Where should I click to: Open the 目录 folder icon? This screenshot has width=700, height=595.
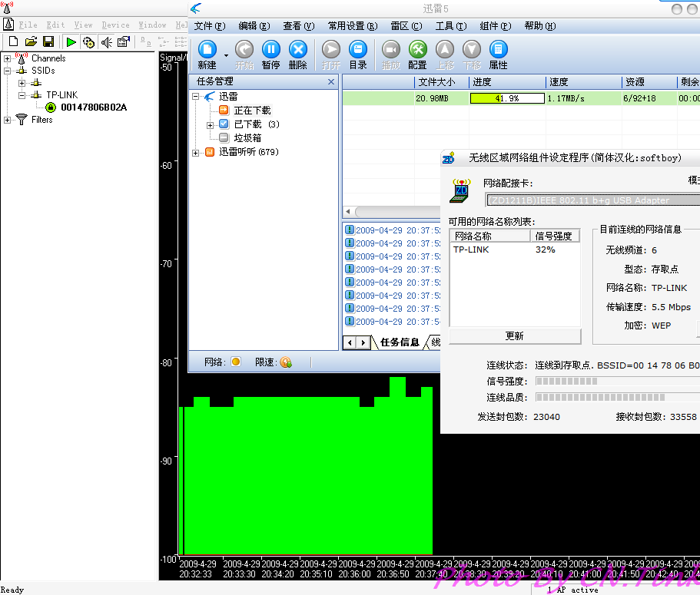click(358, 55)
